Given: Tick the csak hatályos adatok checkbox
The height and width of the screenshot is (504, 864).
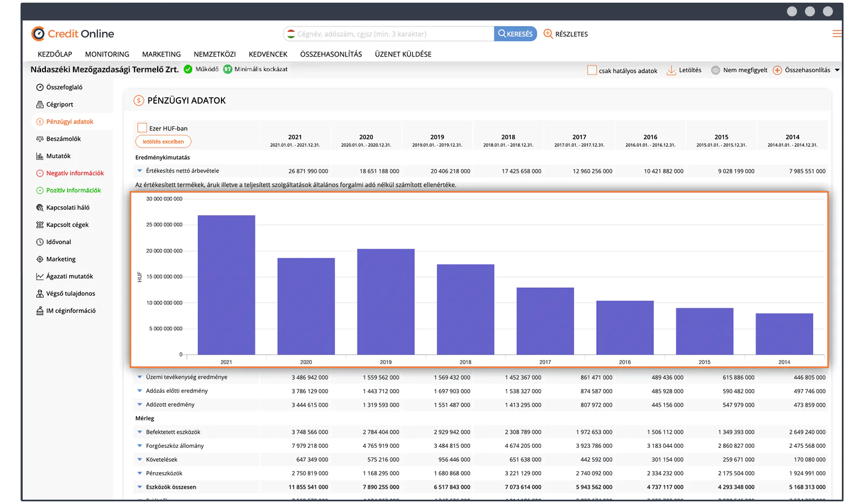Looking at the screenshot, I should tap(592, 70).
